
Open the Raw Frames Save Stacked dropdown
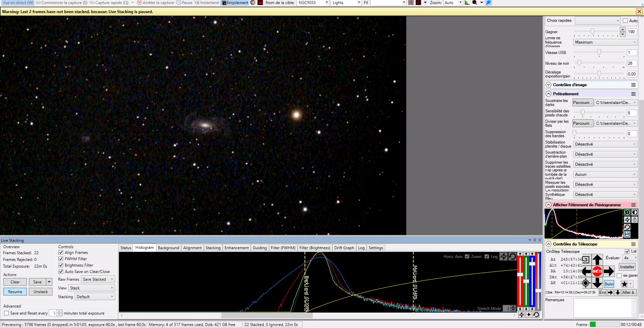(98, 279)
